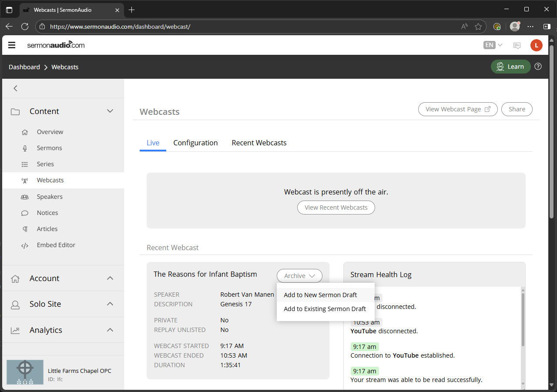Open the Embed Editor code icon
The width and height of the screenshot is (557, 392).
click(25, 245)
